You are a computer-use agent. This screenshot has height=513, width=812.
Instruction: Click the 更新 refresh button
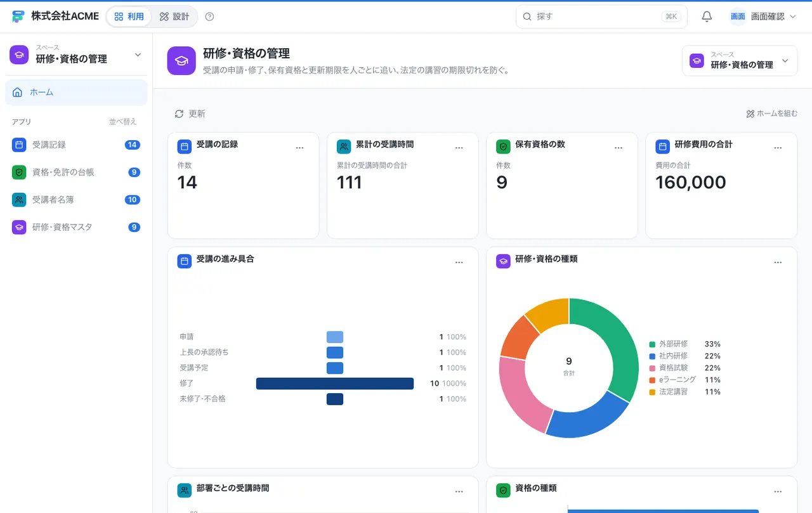point(190,114)
